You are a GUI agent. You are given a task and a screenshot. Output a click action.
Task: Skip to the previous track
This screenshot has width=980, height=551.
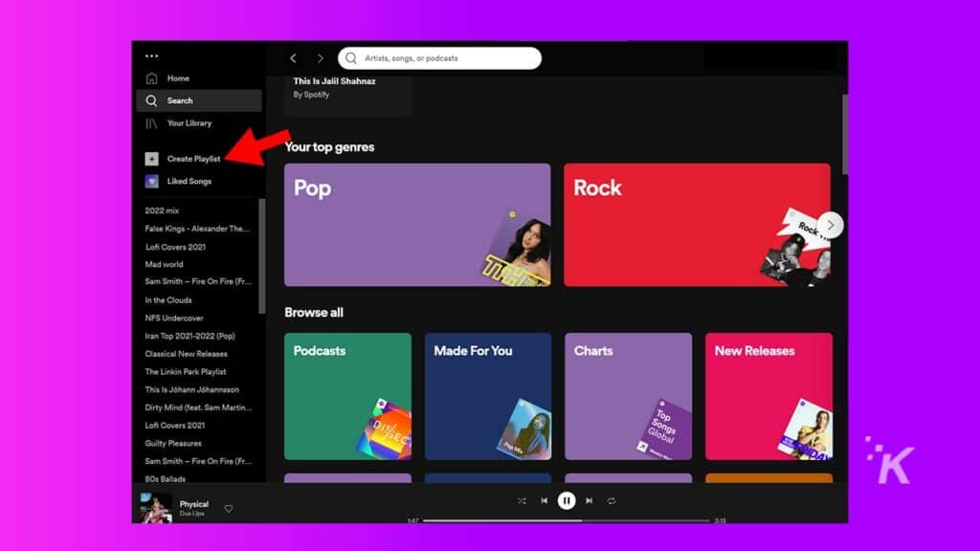pos(545,501)
